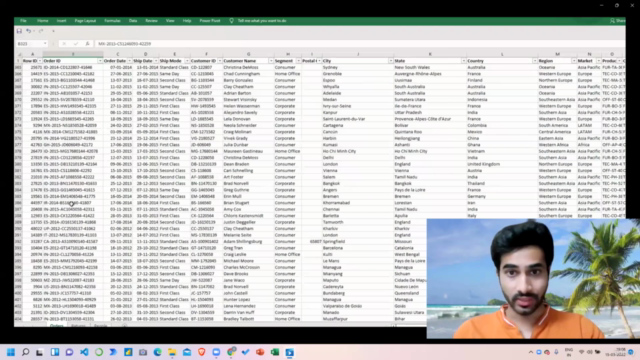Click the Tell me lightbulb icon

[231, 20]
